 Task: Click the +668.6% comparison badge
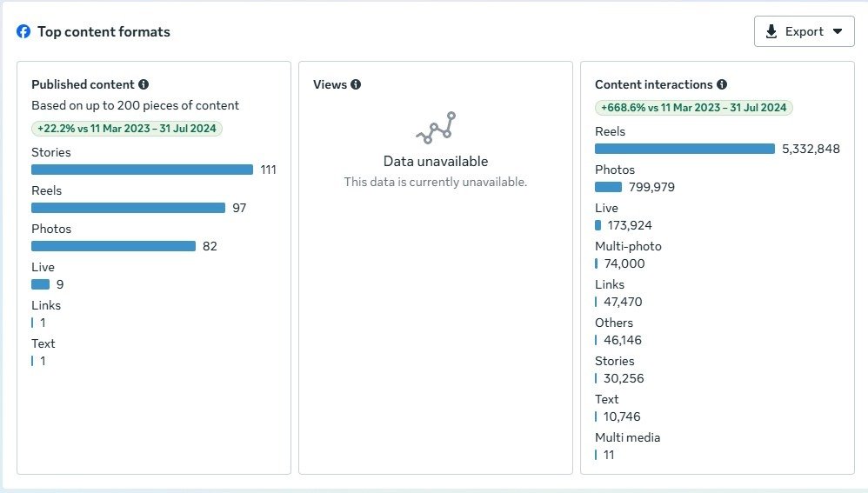click(x=694, y=108)
